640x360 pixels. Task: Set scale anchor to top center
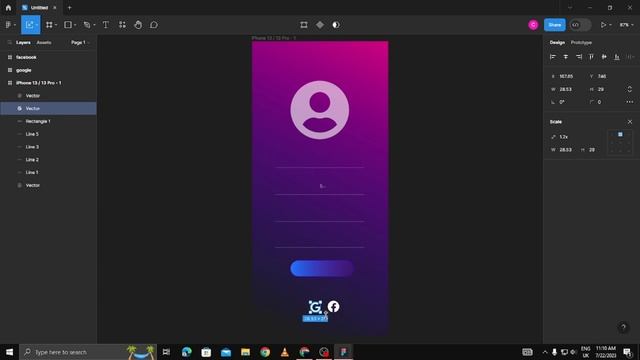coord(620,134)
